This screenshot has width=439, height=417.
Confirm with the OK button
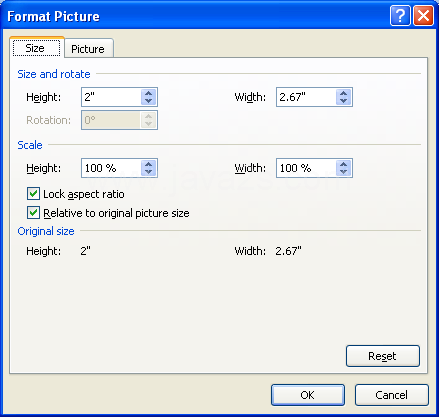pyautogui.click(x=308, y=395)
